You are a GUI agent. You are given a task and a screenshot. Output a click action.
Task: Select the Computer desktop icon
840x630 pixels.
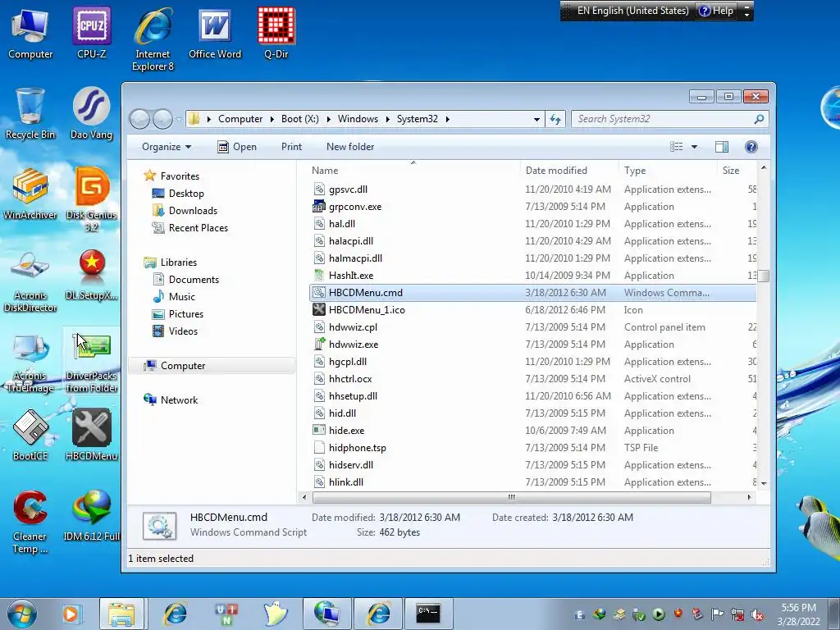click(x=30, y=33)
